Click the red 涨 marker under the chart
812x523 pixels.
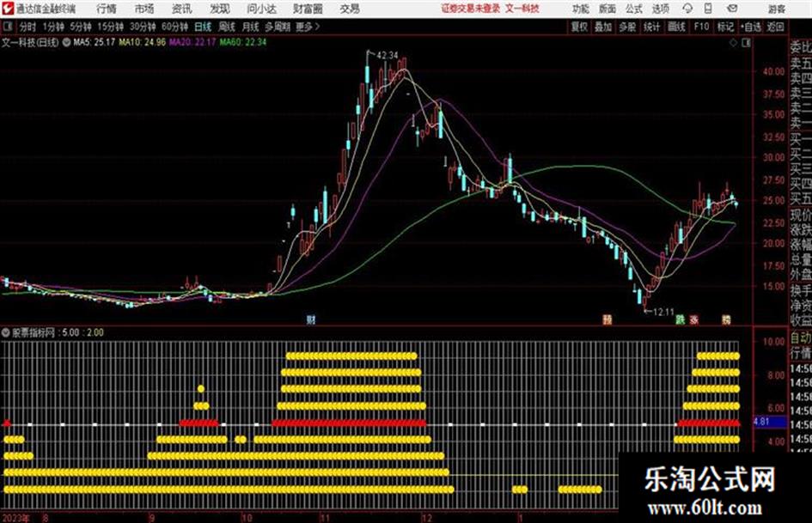[694, 319]
